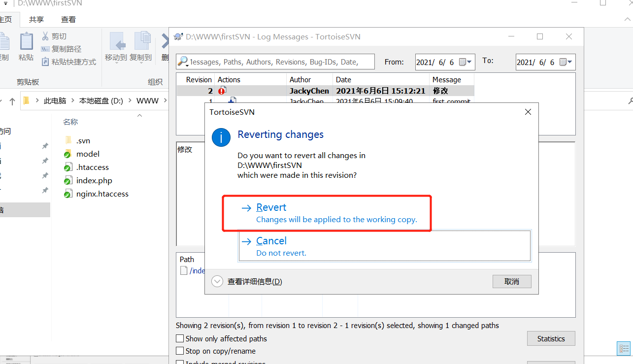This screenshot has height=364, width=633.
Task: Click bold JackyChen author in revision 2
Action: (309, 91)
